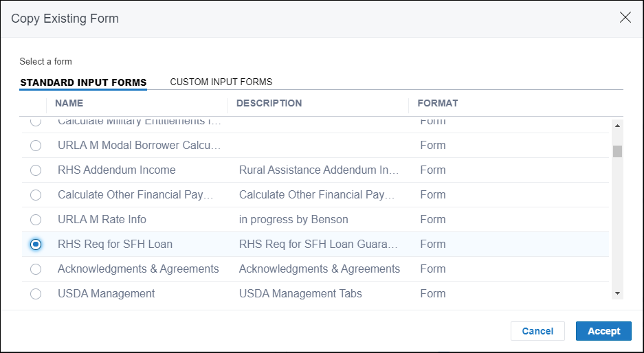
Task: Choose RHS Addendum Income radio button
Action: tap(36, 170)
